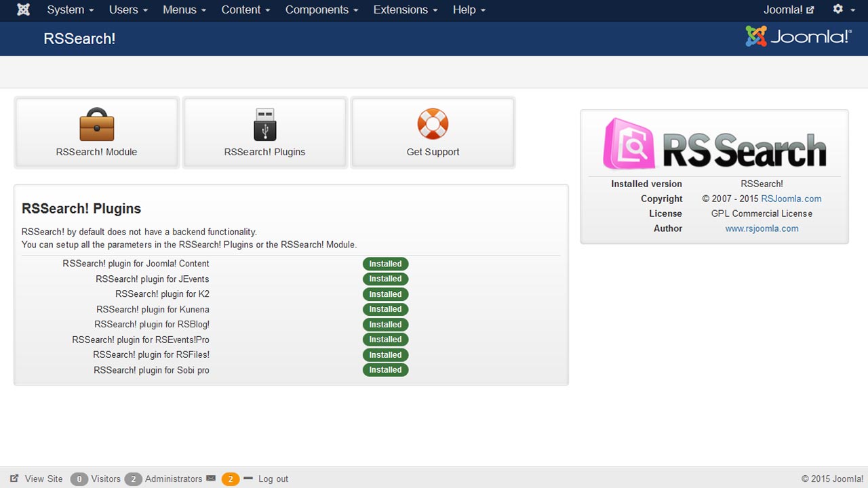The image size is (868, 488).
Task: Click the Get Support lifebuoy icon
Action: coord(433,125)
